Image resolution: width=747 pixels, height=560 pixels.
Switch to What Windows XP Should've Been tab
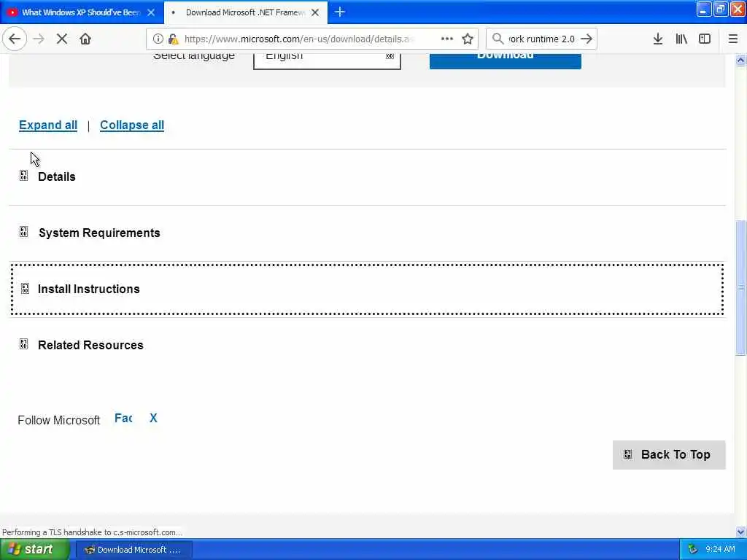[x=82, y=12]
